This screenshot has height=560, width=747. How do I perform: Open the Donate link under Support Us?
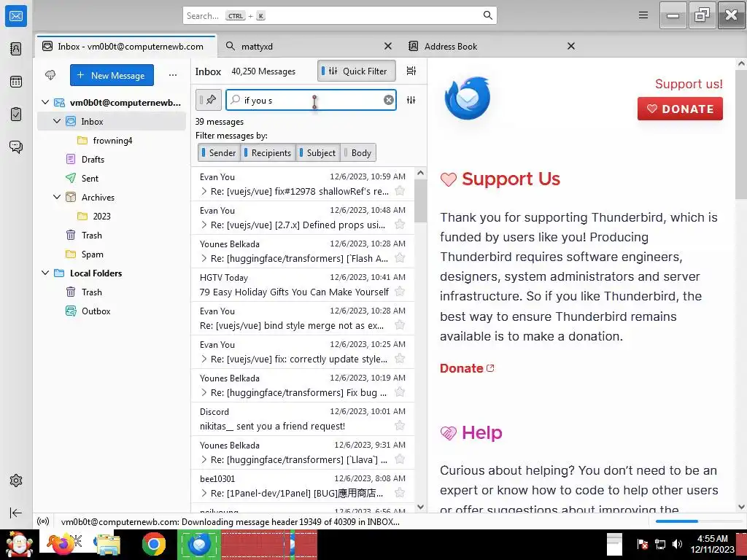[x=467, y=368]
